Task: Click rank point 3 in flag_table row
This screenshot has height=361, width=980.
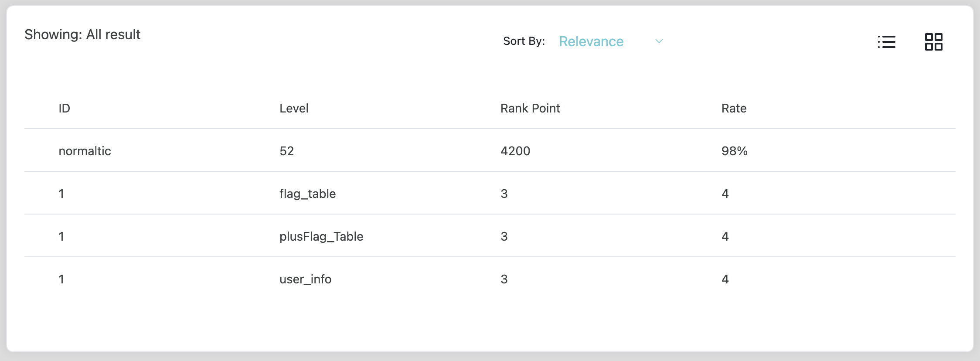Action: (x=504, y=194)
